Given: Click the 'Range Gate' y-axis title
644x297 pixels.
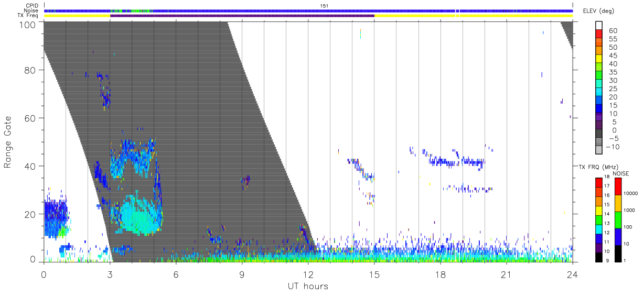Looking at the screenshot, I should point(8,142).
